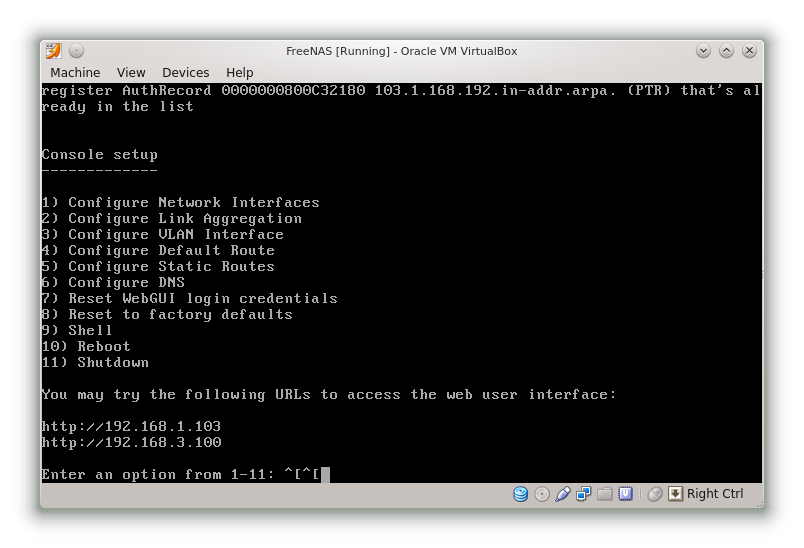Image resolution: width=804 pixels, height=548 pixels.
Task: Click the '11) Shutdown' line
Action: coord(95,362)
